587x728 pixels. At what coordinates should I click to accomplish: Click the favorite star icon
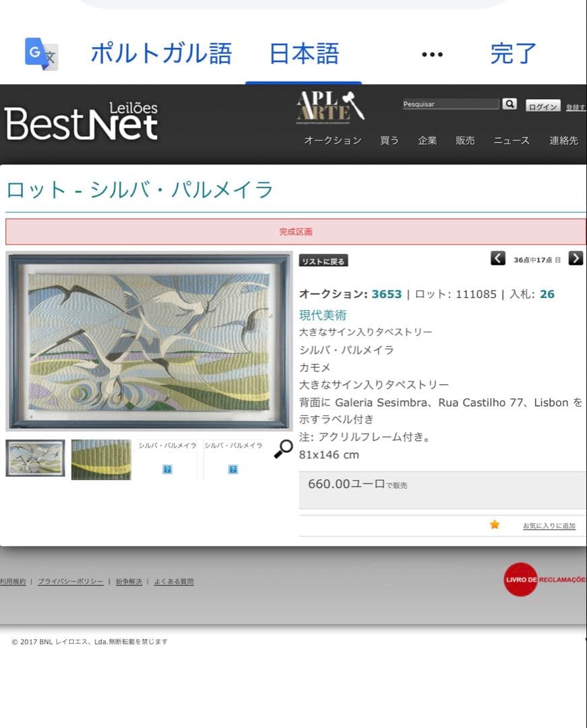click(x=495, y=524)
